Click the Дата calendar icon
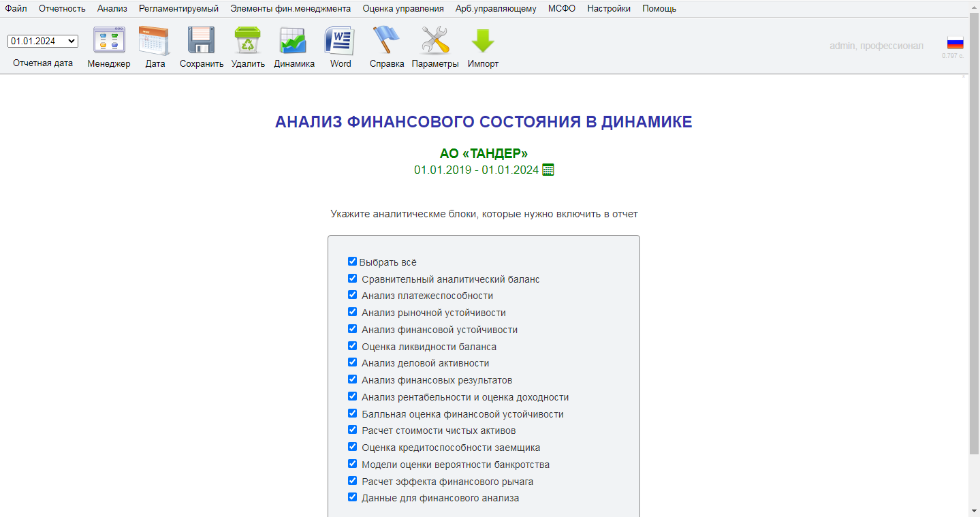980x517 pixels. [x=155, y=41]
